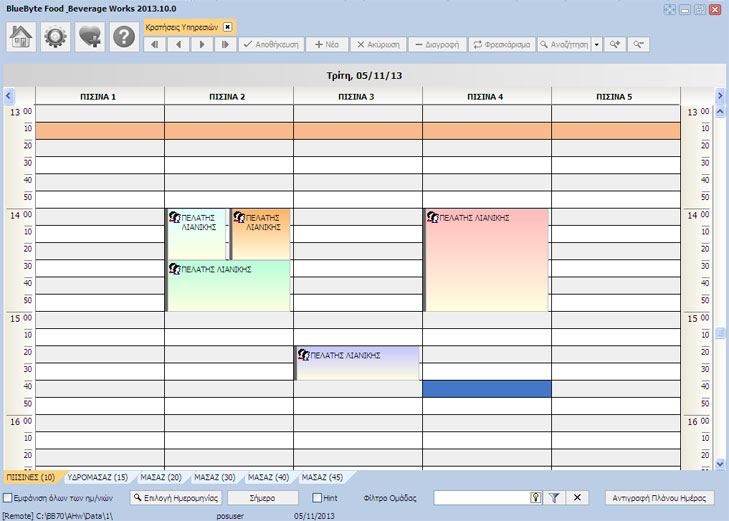The width and height of the screenshot is (729, 521).
Task: Go to the last record arrow
Action: pos(225,44)
